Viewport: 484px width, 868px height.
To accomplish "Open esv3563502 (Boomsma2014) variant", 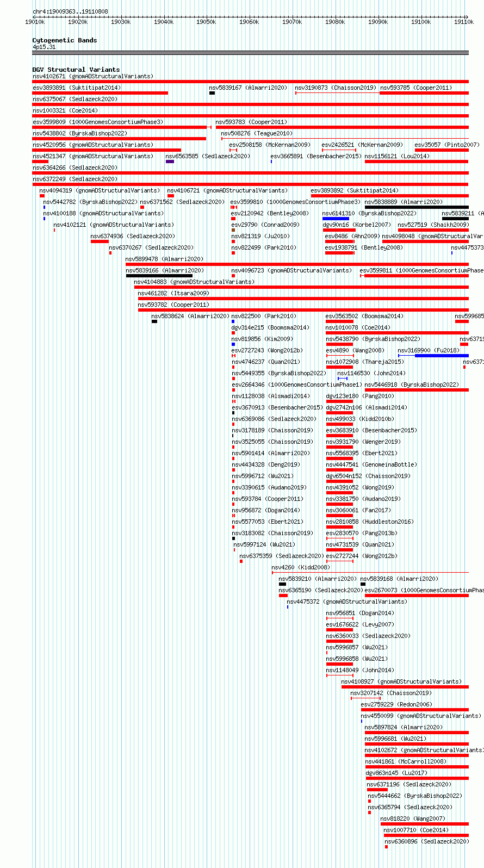I will pos(364,316).
